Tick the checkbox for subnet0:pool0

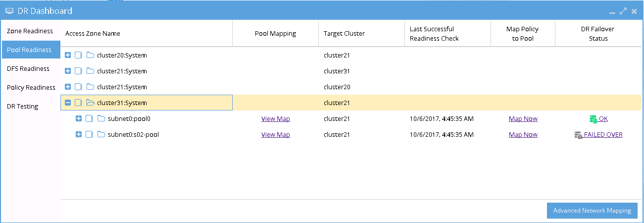89,119
